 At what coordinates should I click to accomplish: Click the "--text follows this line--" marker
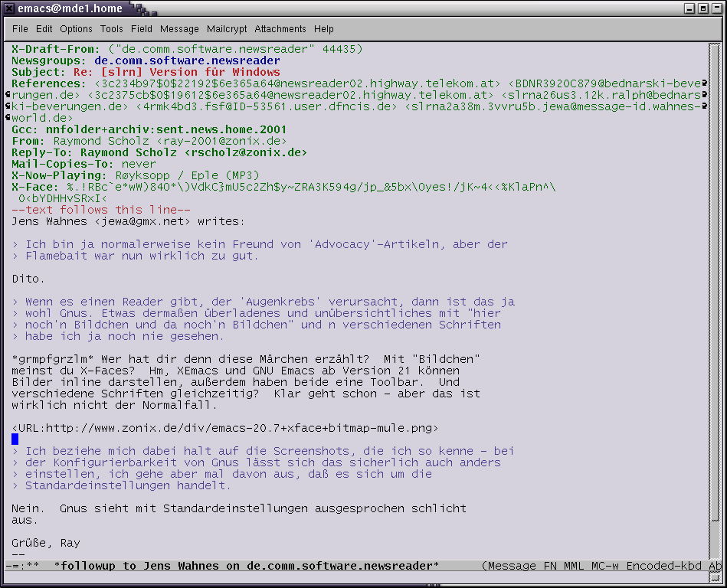point(101,210)
